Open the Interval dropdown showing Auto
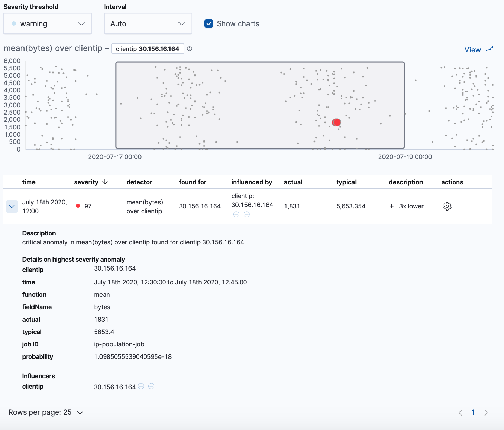Image resolution: width=504 pixels, height=430 pixels. coord(148,23)
